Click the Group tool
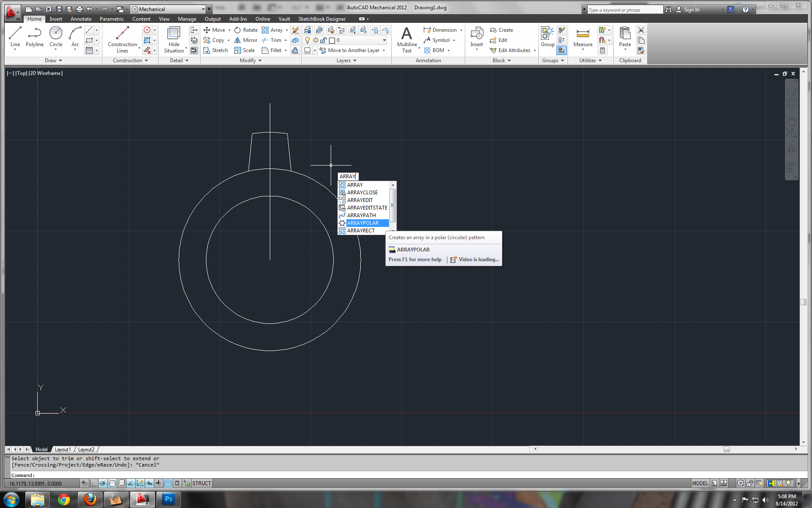The image size is (812, 508). 548,36
